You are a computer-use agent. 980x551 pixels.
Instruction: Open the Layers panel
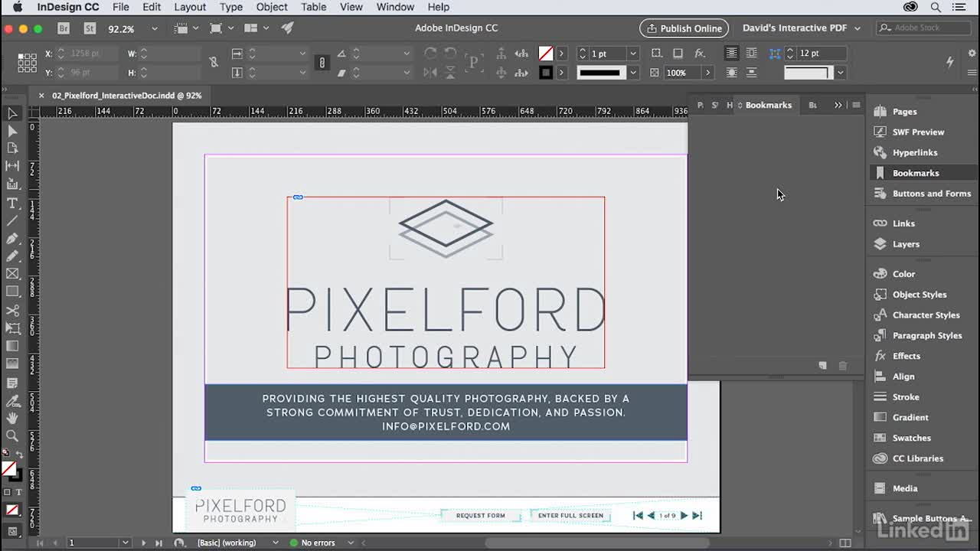906,244
